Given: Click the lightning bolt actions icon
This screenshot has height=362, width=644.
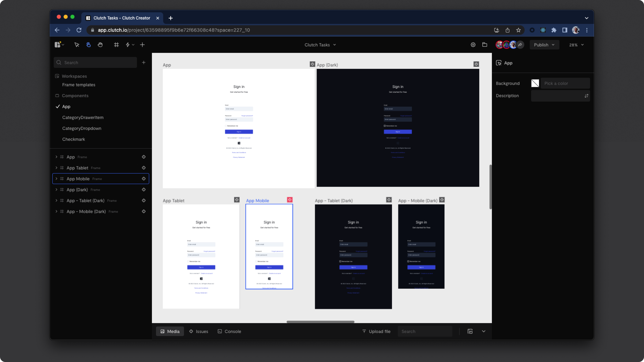Looking at the screenshot, I should point(128,45).
